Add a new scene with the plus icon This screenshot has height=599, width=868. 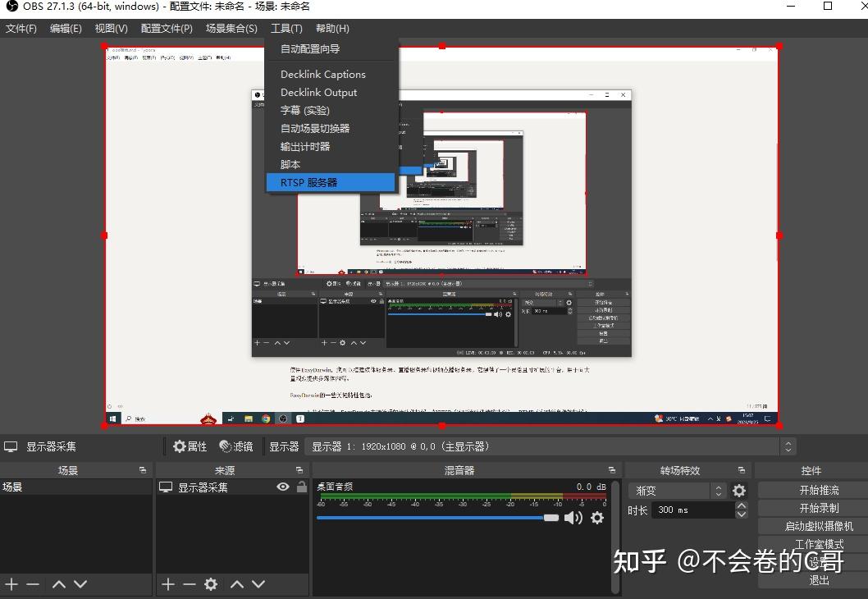(x=11, y=584)
